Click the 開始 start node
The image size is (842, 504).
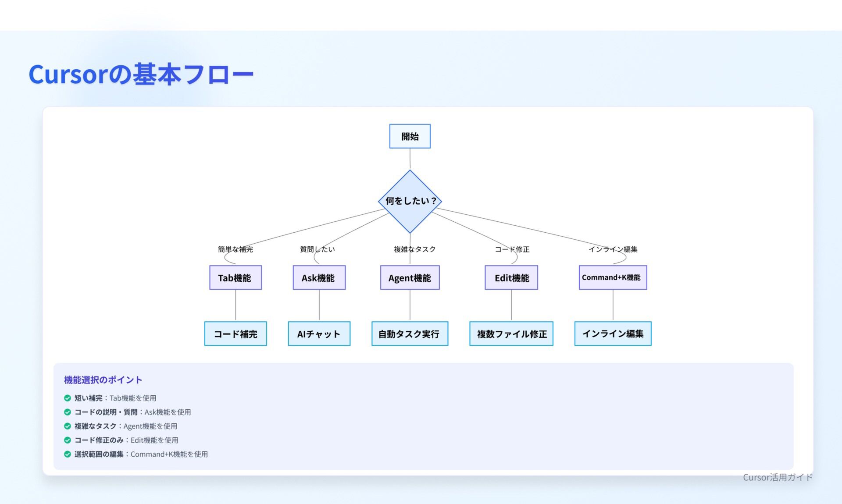tap(410, 136)
